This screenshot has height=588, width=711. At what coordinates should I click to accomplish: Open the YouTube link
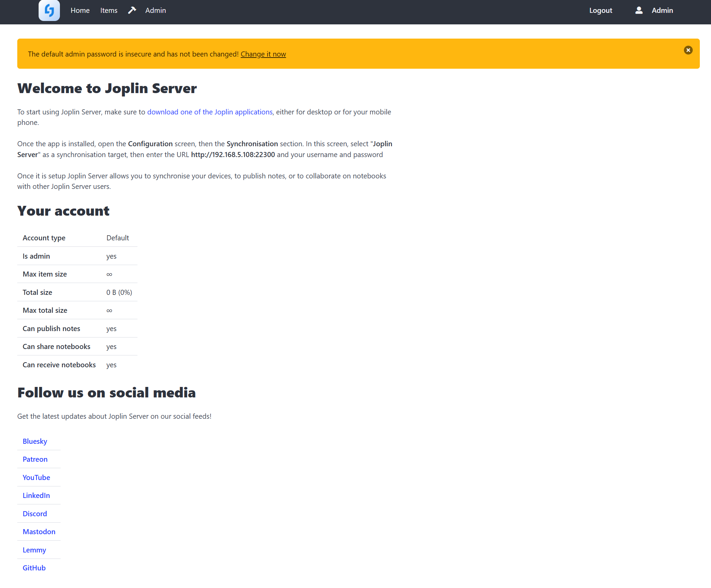pyautogui.click(x=36, y=477)
